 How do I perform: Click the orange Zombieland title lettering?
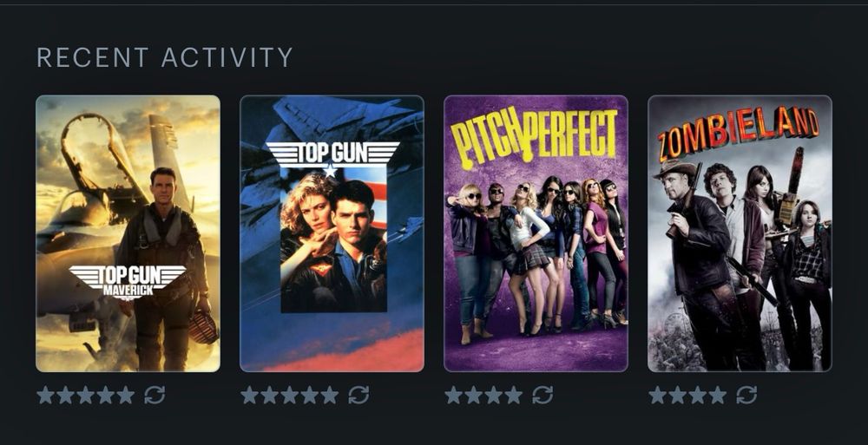[x=739, y=134]
